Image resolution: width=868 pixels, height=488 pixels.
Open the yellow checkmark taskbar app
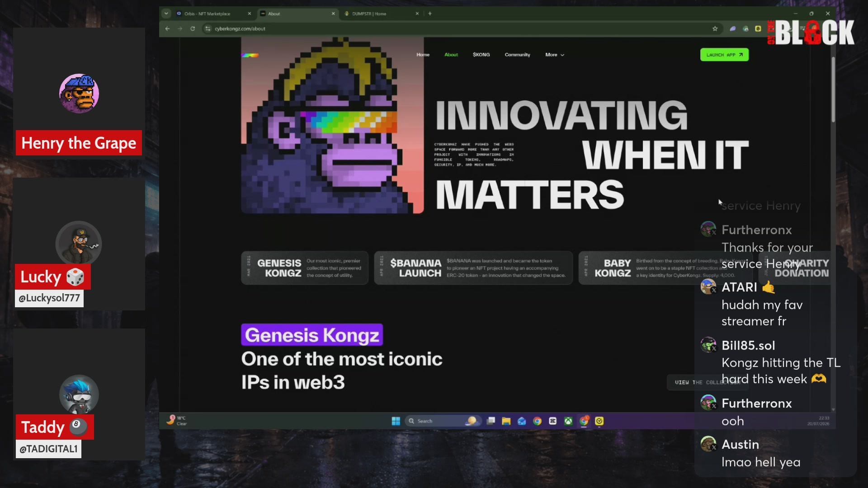tap(599, 421)
